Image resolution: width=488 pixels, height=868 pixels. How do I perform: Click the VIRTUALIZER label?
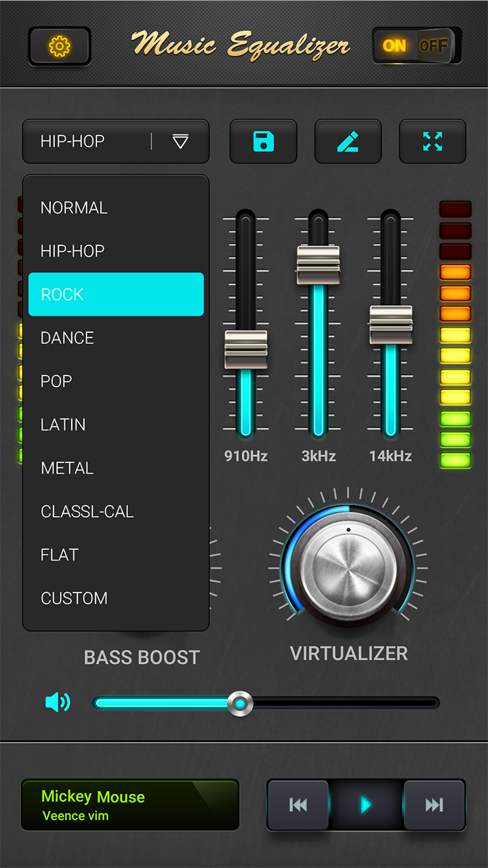pyautogui.click(x=349, y=654)
